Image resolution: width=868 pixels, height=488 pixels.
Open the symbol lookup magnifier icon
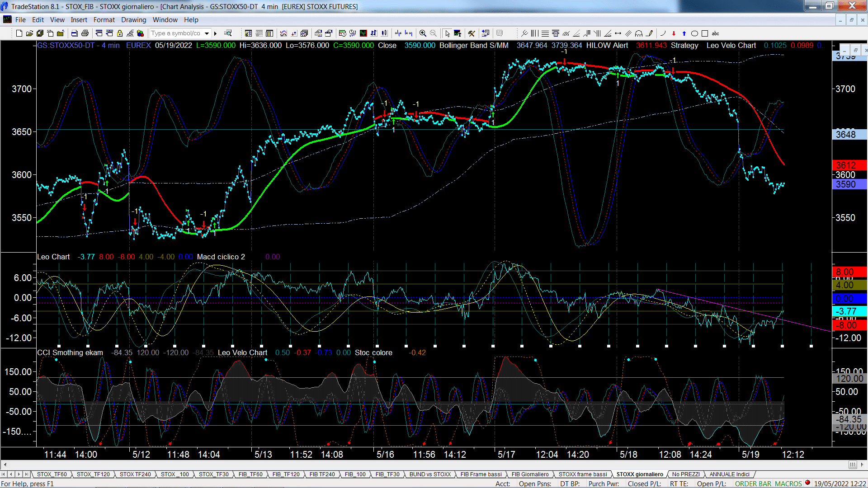click(x=228, y=33)
